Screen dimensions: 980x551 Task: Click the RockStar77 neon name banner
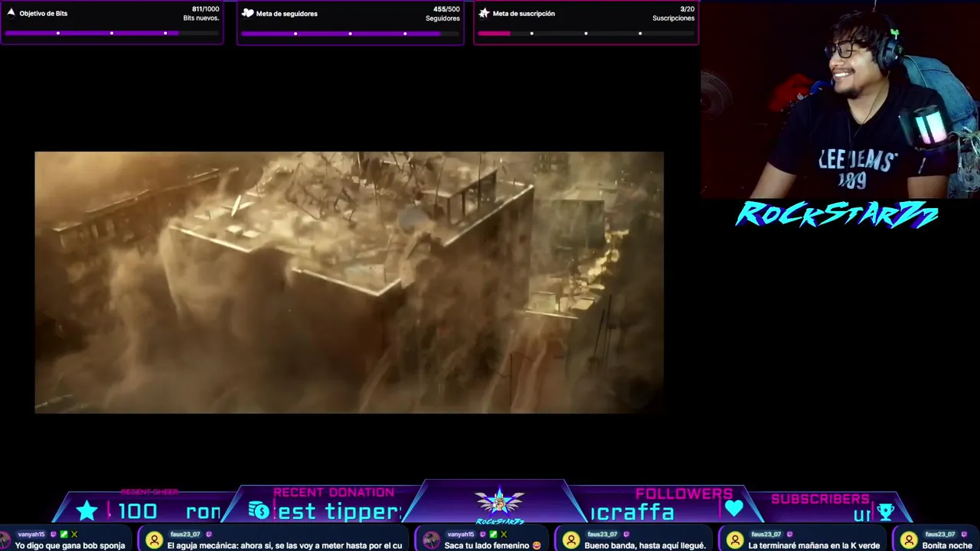pyautogui.click(x=837, y=216)
